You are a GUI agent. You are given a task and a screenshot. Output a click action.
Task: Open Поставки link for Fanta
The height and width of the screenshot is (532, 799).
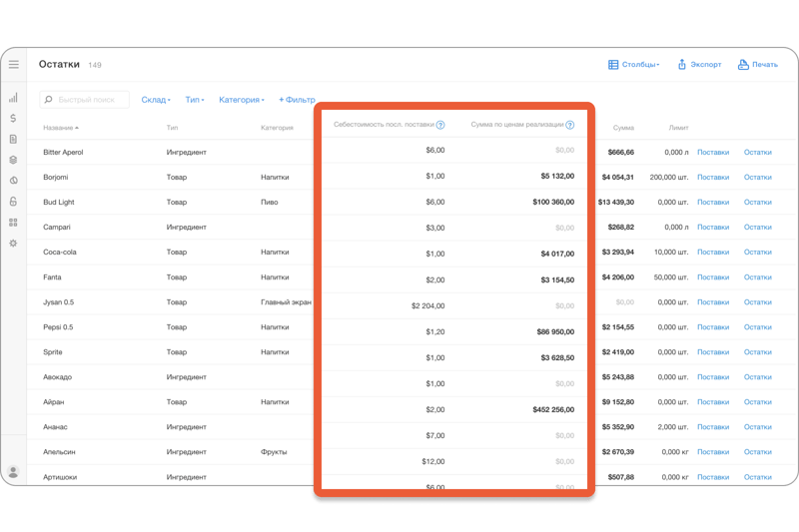click(713, 277)
